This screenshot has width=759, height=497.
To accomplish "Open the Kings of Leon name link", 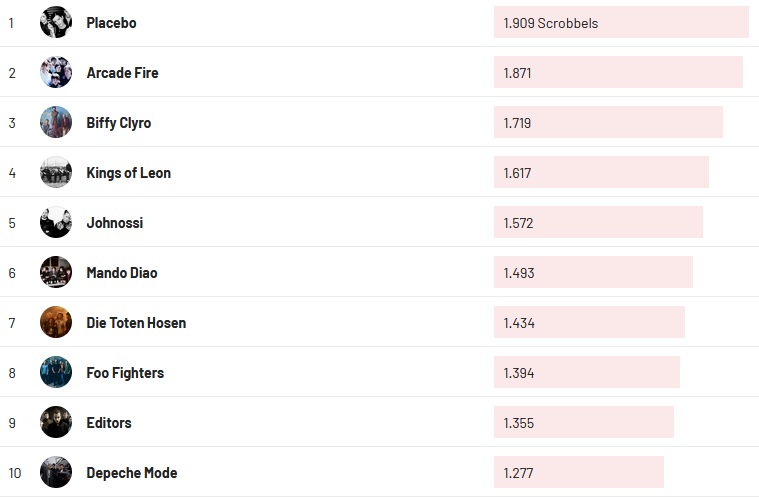I will click(x=128, y=173).
